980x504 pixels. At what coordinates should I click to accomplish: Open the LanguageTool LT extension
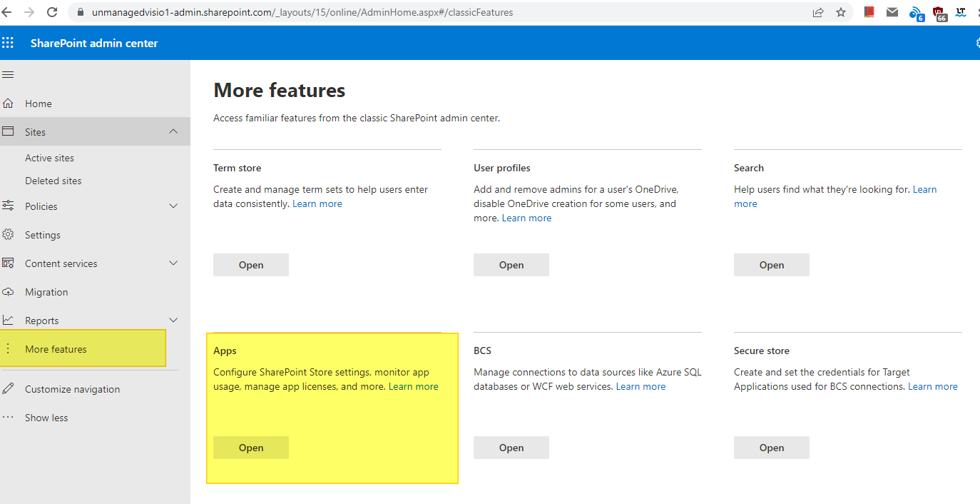click(961, 12)
